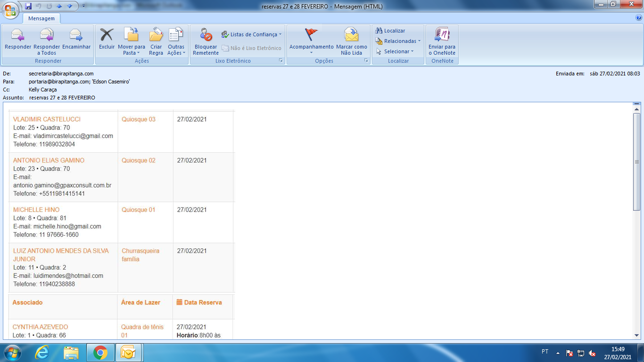Open Google Chrome from taskbar
644x362 pixels.
click(x=100, y=353)
